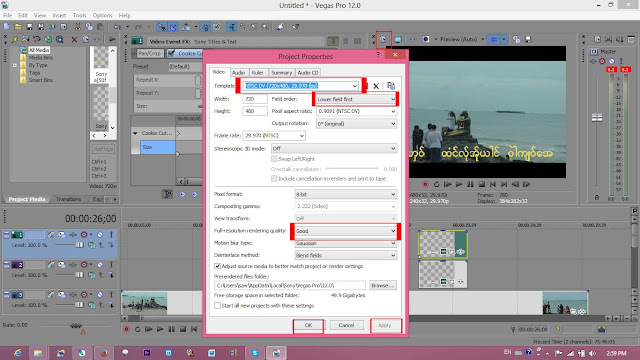The height and width of the screenshot is (360, 640).
Task: Click the remove selected media red X icon
Action: click(74, 39)
